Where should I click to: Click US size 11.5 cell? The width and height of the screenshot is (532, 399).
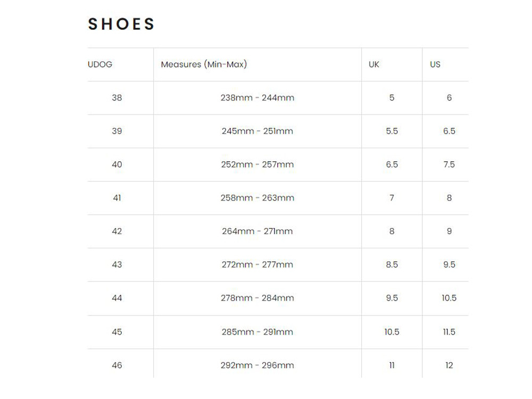[449, 332]
